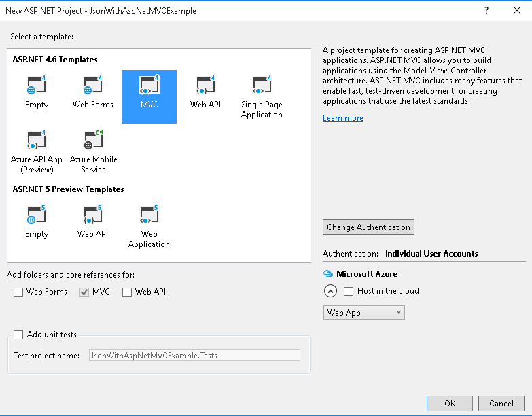Confirm the dialog with OK
Viewport: 532px width, 416px height.
tap(450, 404)
